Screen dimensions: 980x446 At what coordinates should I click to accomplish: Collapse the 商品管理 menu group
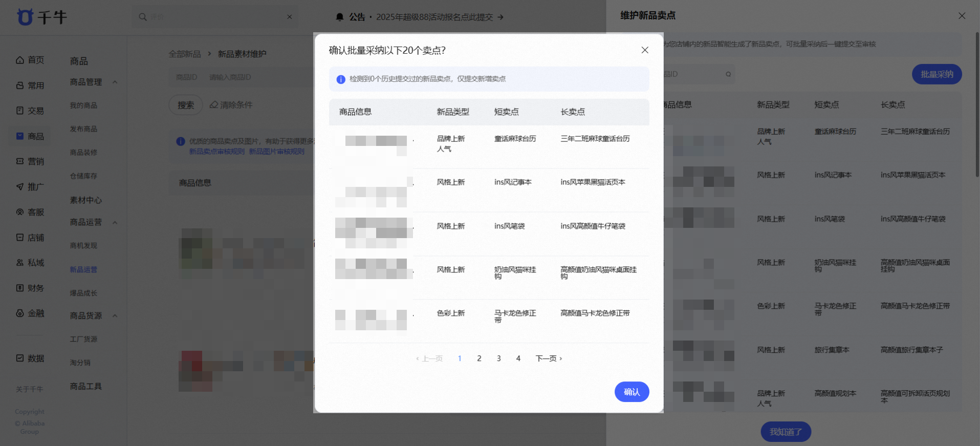(115, 82)
